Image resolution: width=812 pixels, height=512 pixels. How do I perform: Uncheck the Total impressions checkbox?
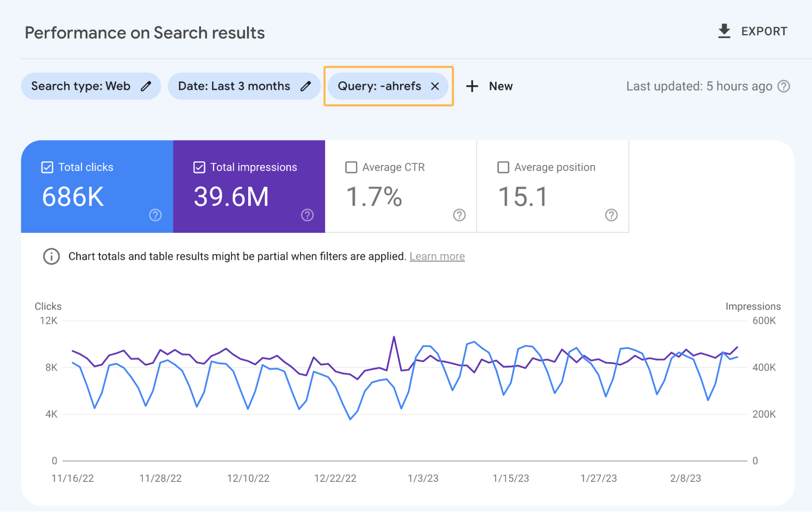(199, 167)
